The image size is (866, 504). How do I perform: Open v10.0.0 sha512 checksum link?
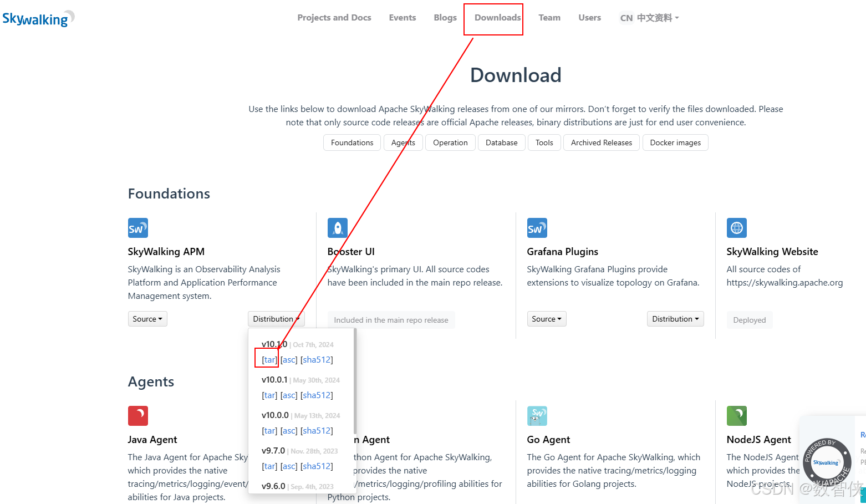point(317,431)
